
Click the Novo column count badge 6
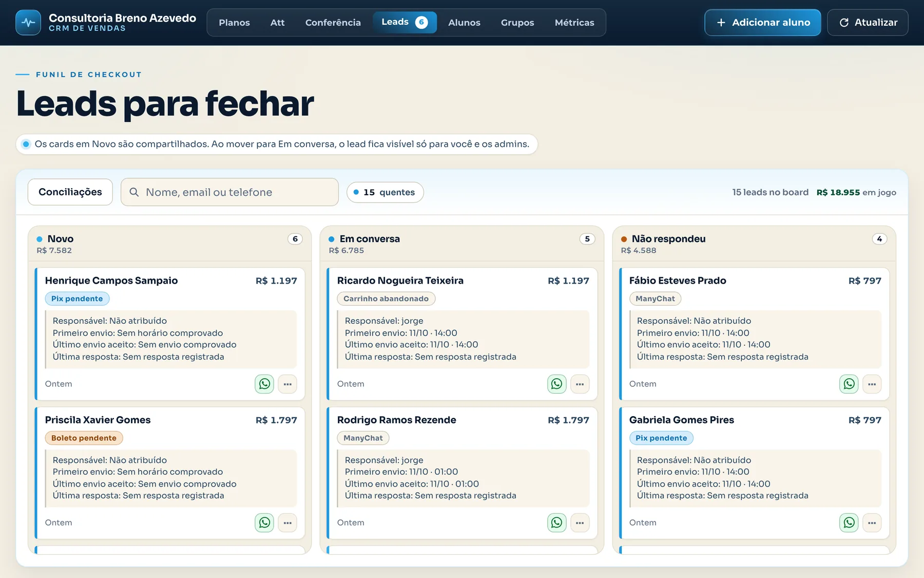[x=295, y=239]
